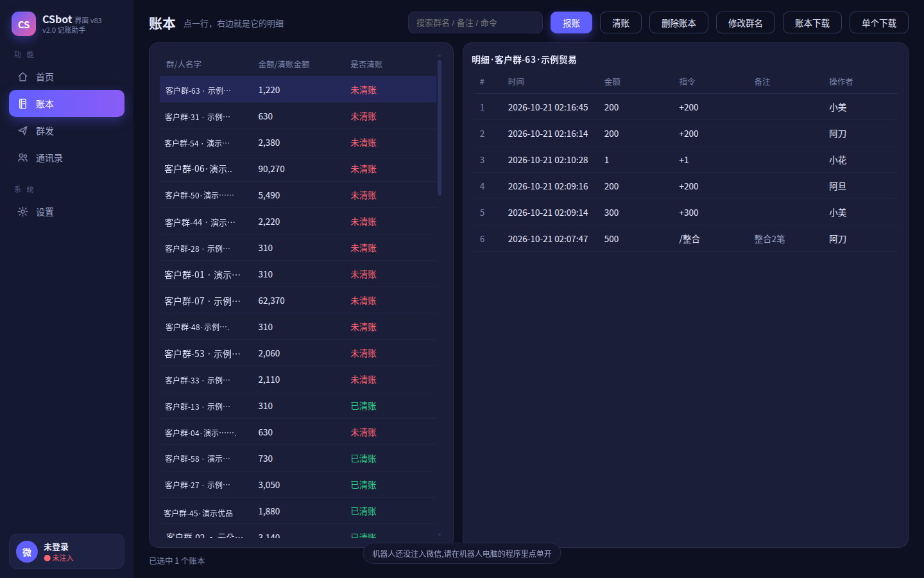This screenshot has height=578, width=924.
Task: Choose the 客户群-53 ledger row
Action: [298, 353]
